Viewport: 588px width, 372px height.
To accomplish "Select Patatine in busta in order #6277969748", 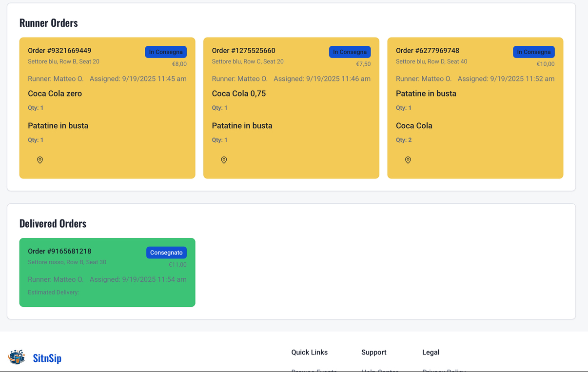I will pyautogui.click(x=426, y=94).
